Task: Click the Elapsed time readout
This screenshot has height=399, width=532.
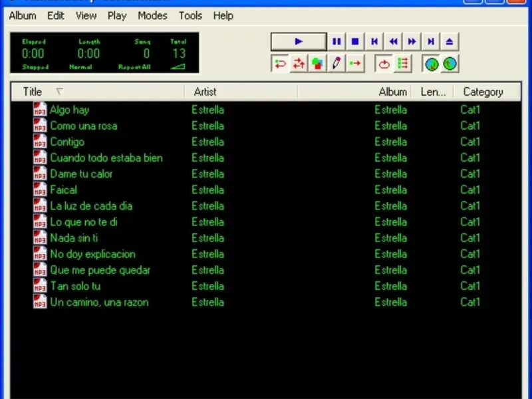Action: click(33, 54)
